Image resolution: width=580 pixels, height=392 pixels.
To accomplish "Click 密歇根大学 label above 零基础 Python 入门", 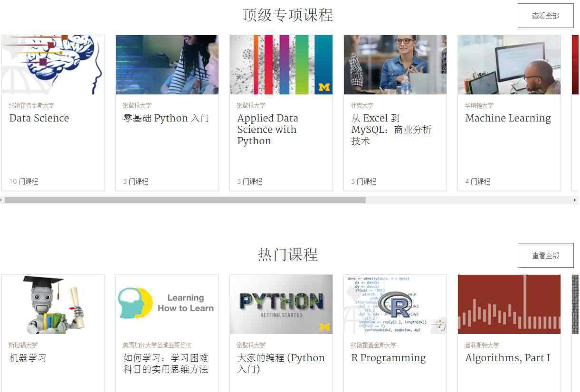I will point(137,105).
